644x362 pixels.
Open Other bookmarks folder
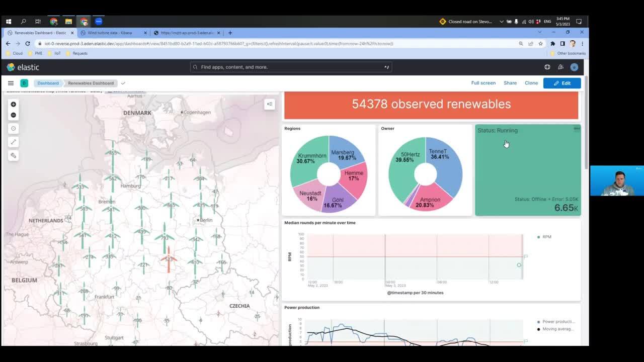coord(568,53)
